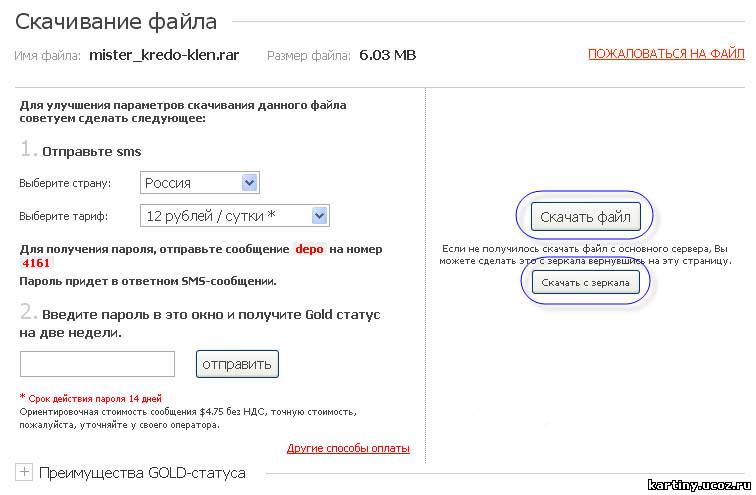Viewport: 756px width, 495px height.
Task: Submit password with the отправить button
Action: pos(237,364)
